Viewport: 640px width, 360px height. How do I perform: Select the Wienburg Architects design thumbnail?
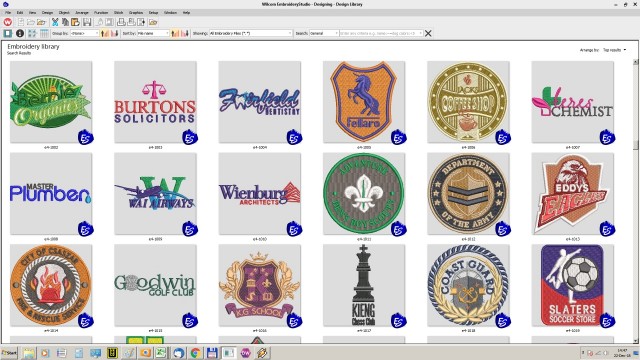pyautogui.click(x=260, y=194)
